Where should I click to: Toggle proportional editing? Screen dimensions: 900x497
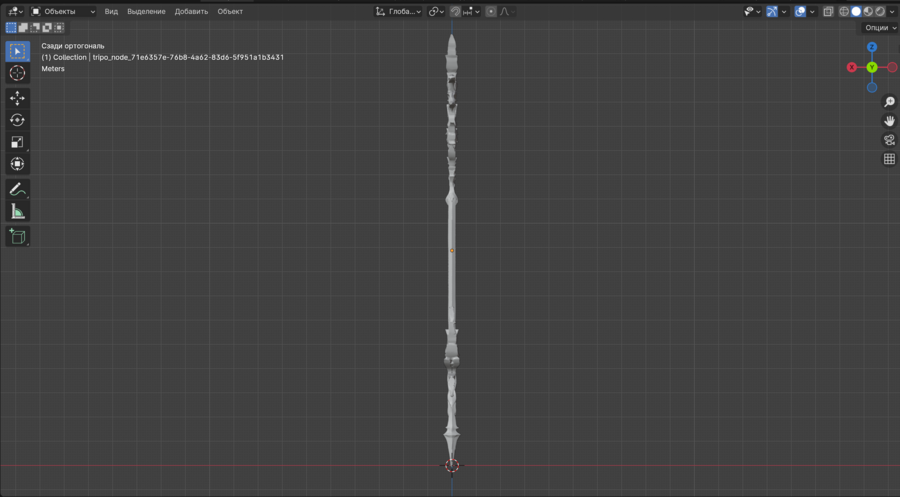491,12
